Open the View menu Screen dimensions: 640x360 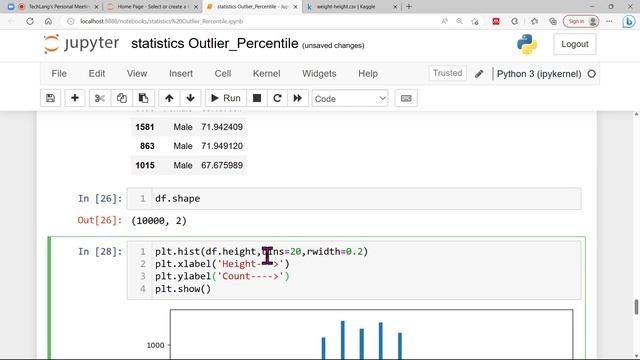137,74
